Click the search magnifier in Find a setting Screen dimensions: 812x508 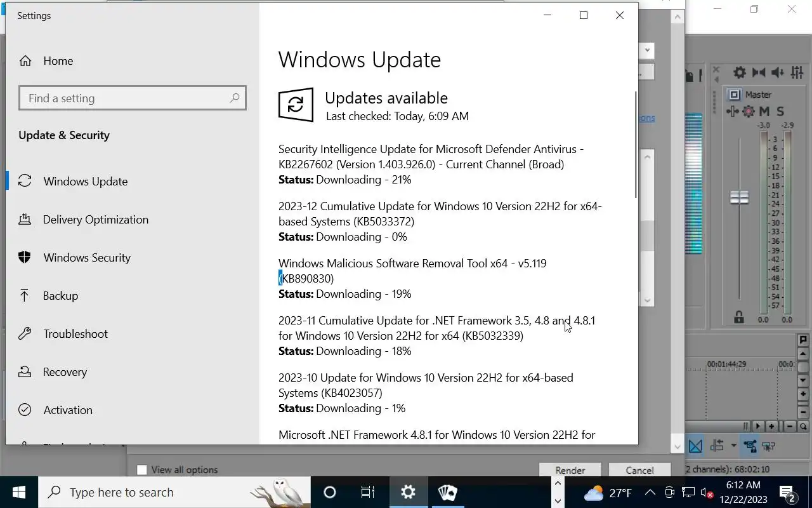(x=235, y=98)
